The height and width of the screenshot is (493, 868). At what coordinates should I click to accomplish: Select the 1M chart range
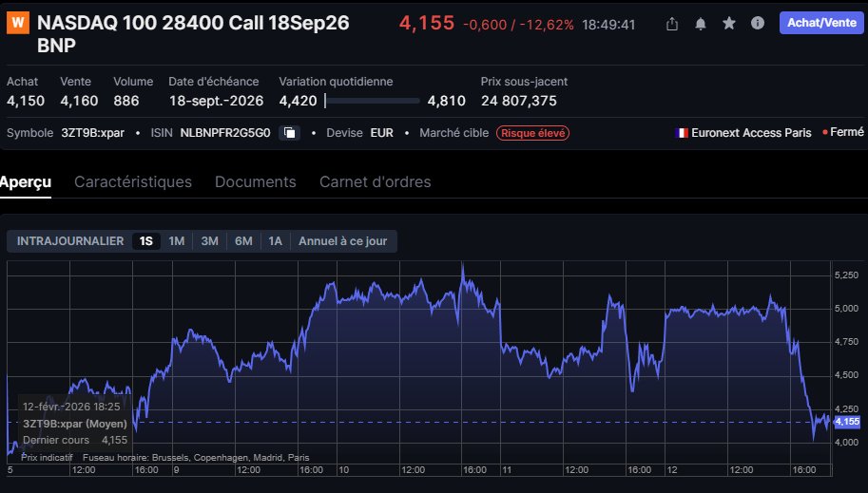(x=177, y=241)
